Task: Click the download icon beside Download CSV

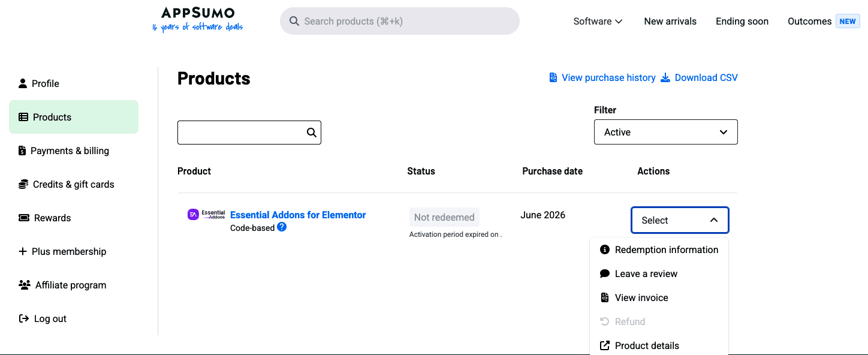Action: (665, 77)
